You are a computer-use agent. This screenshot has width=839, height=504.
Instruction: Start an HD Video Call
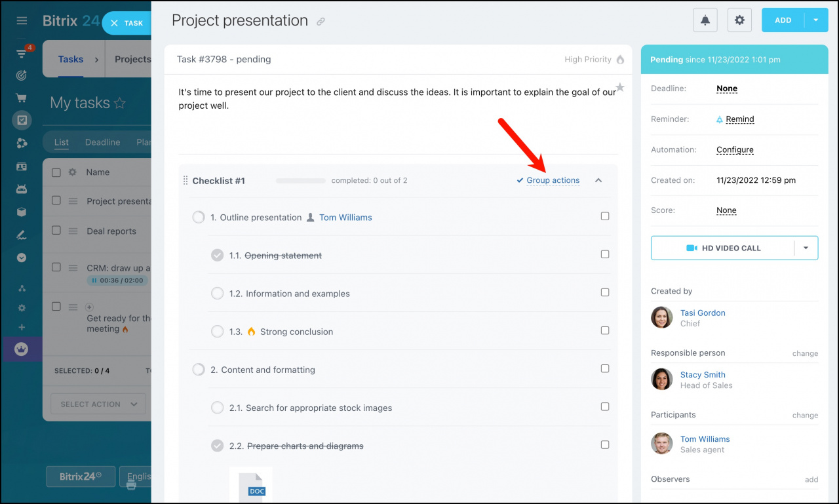[723, 248]
